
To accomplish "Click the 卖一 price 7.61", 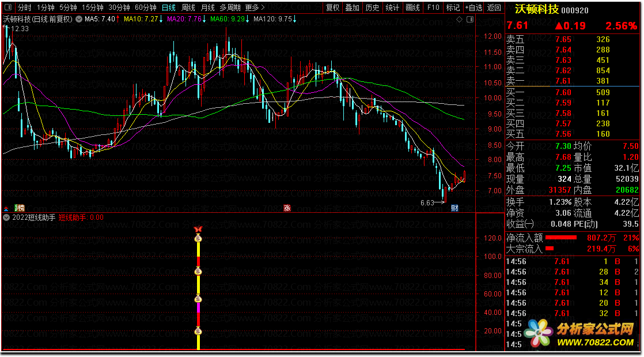I will (563, 81).
